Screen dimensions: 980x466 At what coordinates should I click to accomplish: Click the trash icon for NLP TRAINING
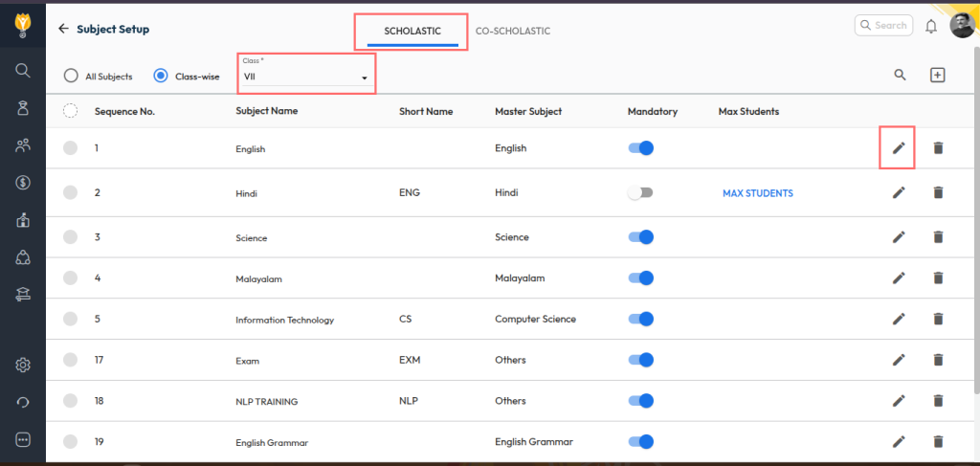pos(938,401)
